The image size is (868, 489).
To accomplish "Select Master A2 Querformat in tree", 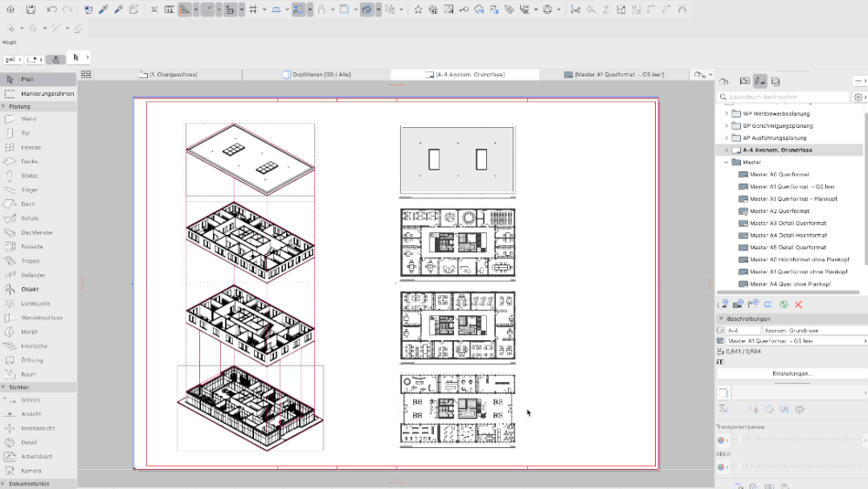I will (x=779, y=211).
